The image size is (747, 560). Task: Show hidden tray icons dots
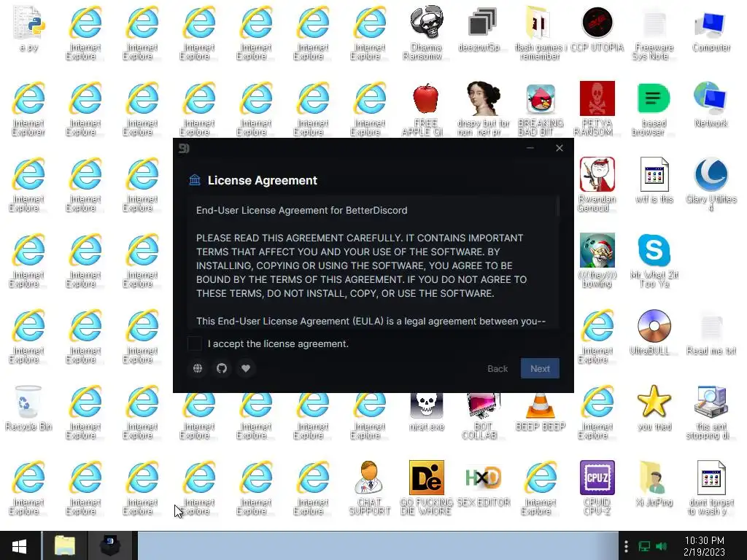coord(626,546)
